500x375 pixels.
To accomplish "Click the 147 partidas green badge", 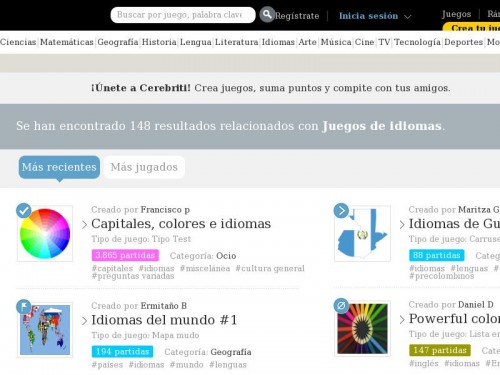I will [440, 350].
